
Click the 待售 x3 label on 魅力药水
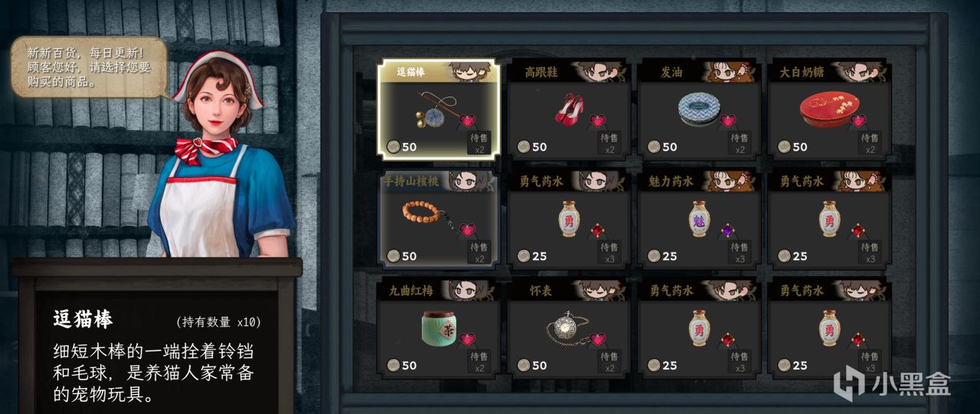[x=738, y=253]
